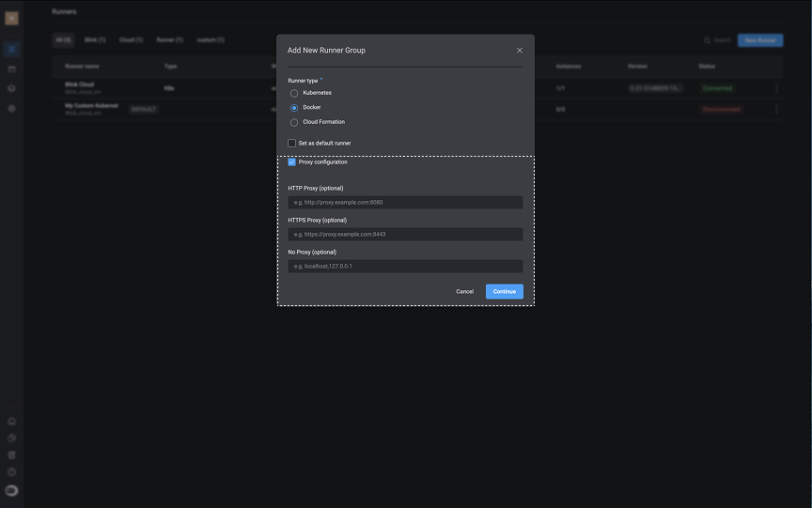The image size is (812, 508).
Task: Switch to the Blink (1) tab
Action: coord(95,39)
